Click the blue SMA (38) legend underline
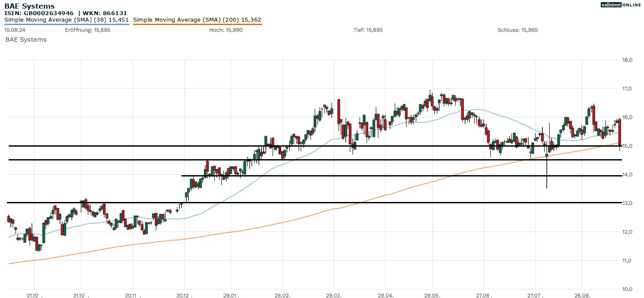Screen dimensions: 644x298 67,24
